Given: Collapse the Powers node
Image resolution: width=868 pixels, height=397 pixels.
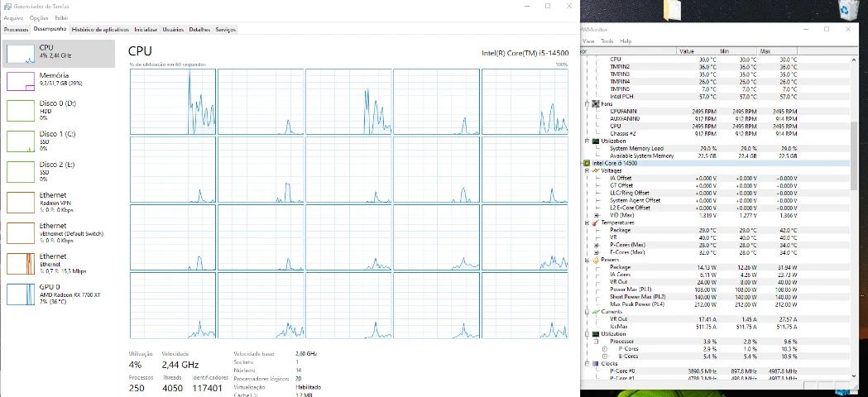Looking at the screenshot, I should 587,260.
